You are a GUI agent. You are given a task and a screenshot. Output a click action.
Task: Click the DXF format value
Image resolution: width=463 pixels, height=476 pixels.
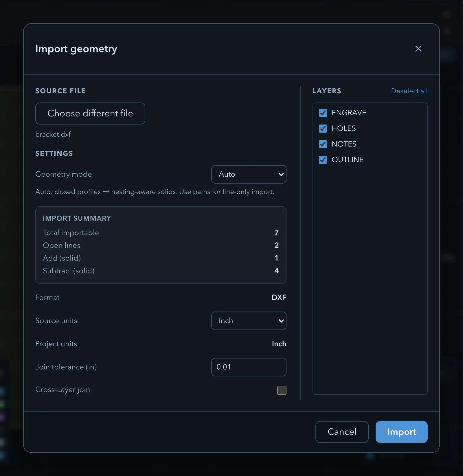pyautogui.click(x=279, y=297)
